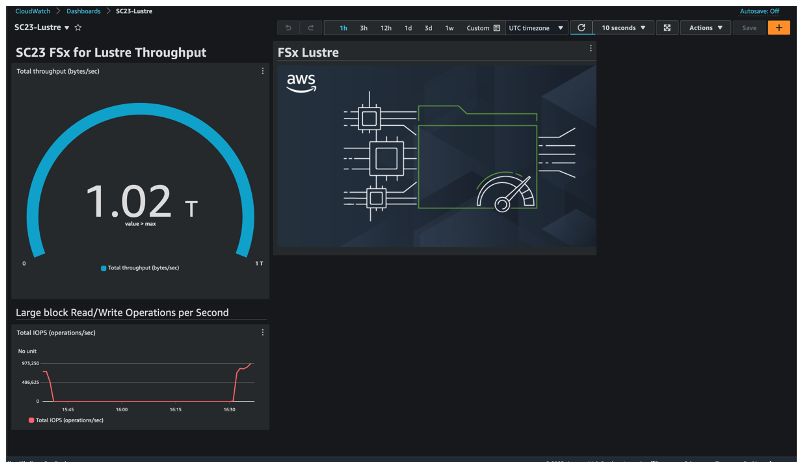Click Autosave: Off link

click(x=759, y=11)
